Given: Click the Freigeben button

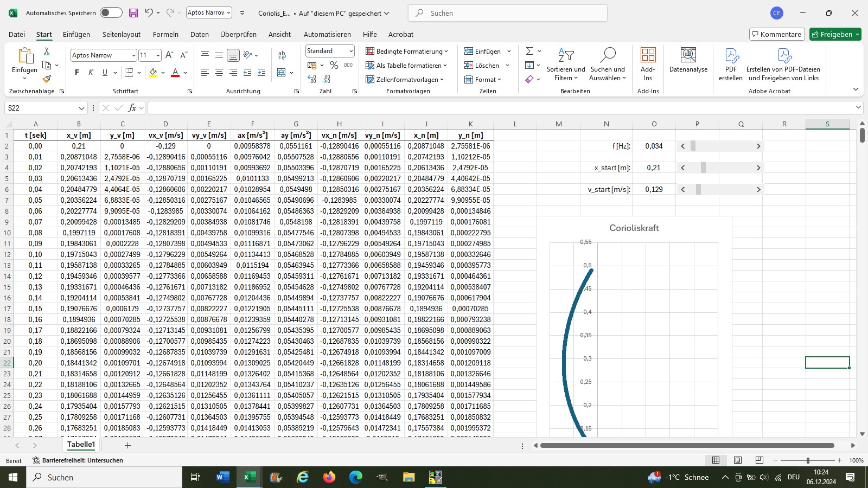Looking at the screenshot, I should 835,34.
